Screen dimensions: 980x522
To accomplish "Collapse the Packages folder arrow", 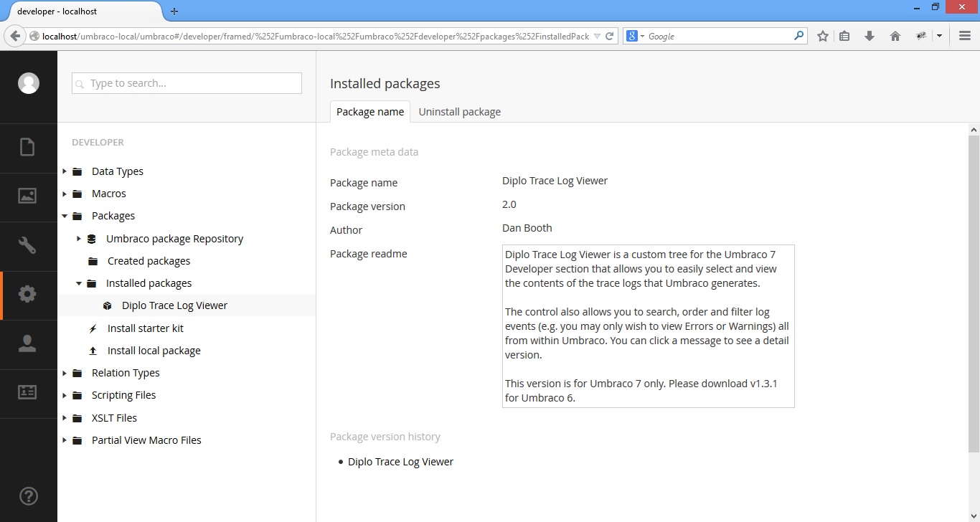I will tap(65, 216).
